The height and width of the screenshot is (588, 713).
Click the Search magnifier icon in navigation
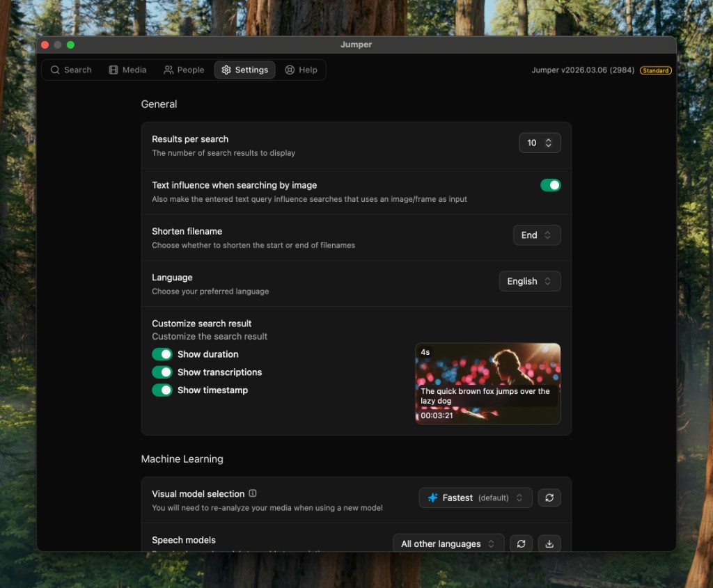(55, 70)
